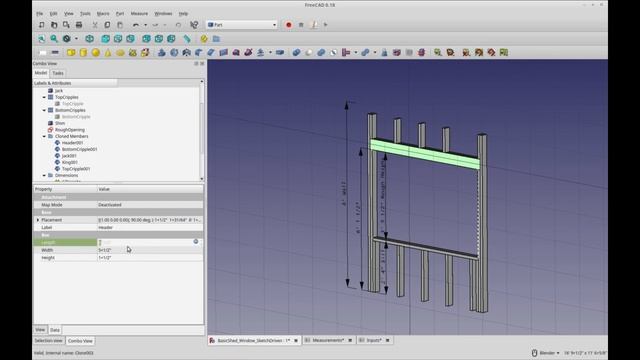Open the draw style dropdown arrow
Screen dimensions: 640x360
(x=76, y=39)
